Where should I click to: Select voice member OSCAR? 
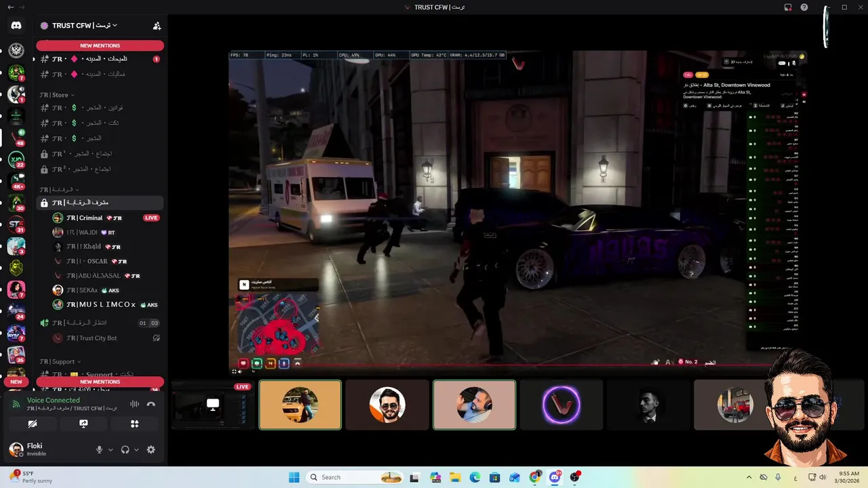click(x=105, y=261)
